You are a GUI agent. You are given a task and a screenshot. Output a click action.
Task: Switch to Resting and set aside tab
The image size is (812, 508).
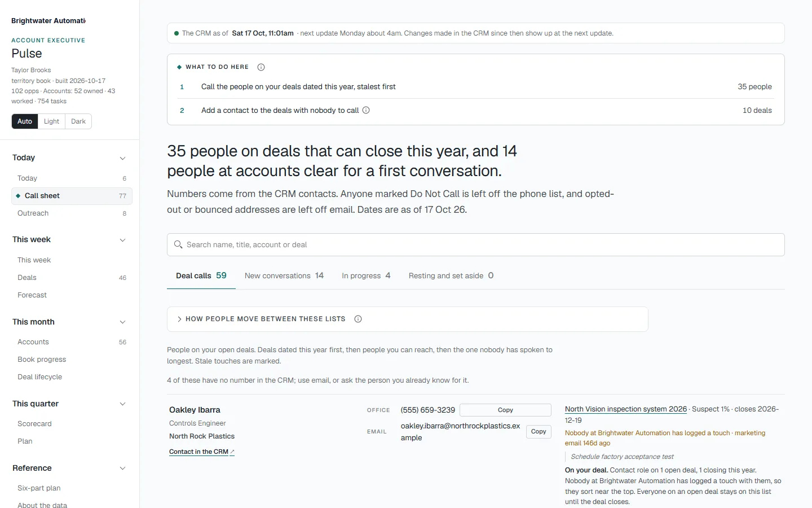tap(451, 275)
